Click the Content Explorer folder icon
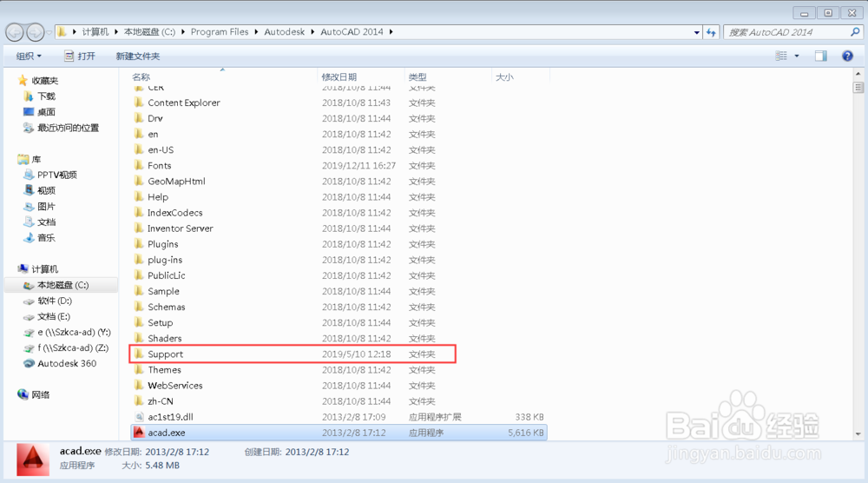The width and height of the screenshot is (868, 483). pos(139,103)
